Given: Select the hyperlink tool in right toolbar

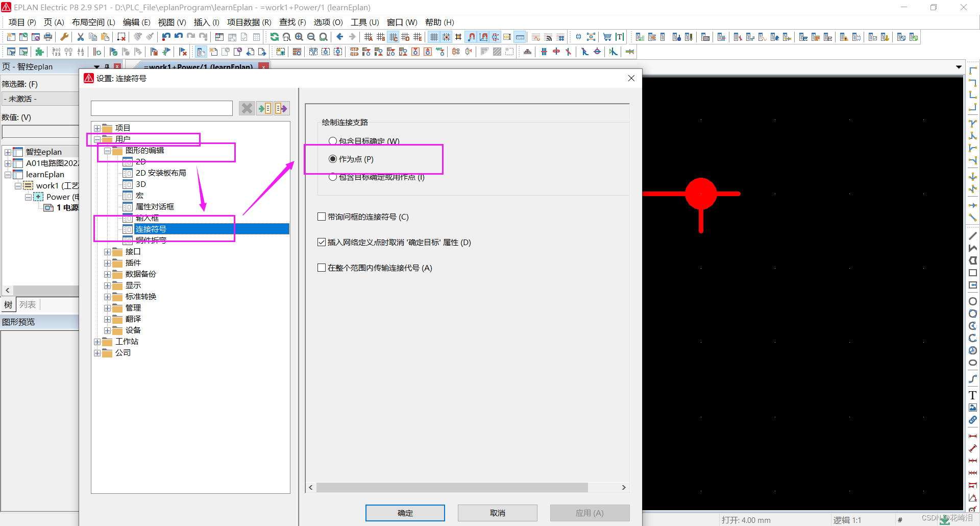Looking at the screenshot, I should tap(973, 420).
